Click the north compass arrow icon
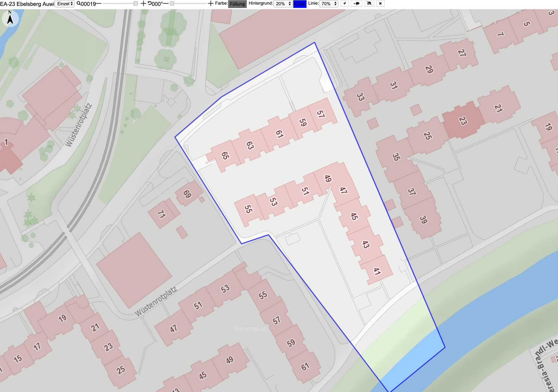Screen dimensions: 558x392 coord(10,18)
